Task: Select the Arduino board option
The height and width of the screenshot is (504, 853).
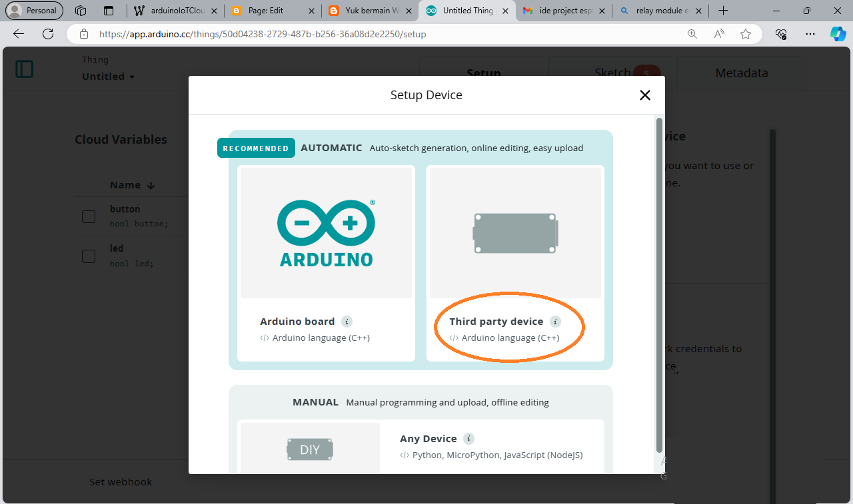Action: tap(326, 263)
